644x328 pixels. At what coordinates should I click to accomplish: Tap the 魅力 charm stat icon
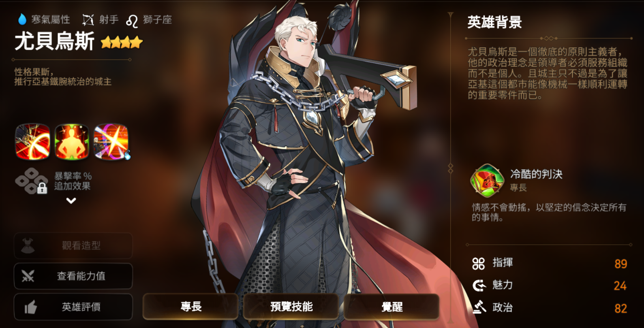[x=479, y=285]
